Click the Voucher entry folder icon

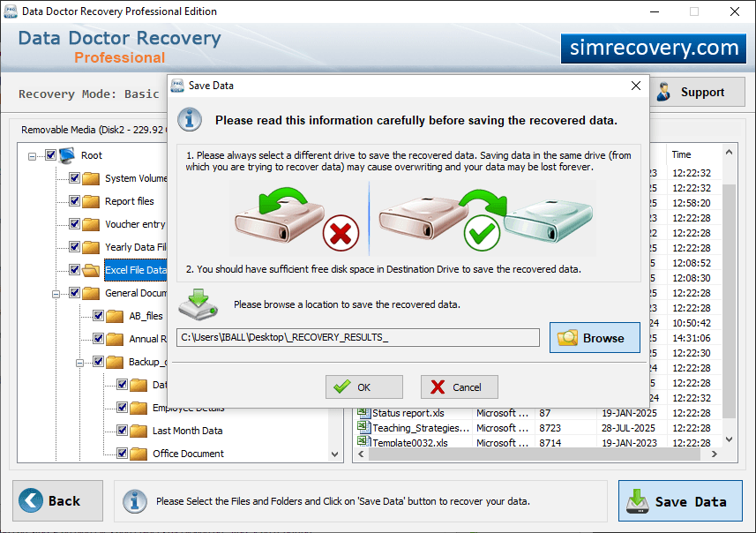point(91,224)
